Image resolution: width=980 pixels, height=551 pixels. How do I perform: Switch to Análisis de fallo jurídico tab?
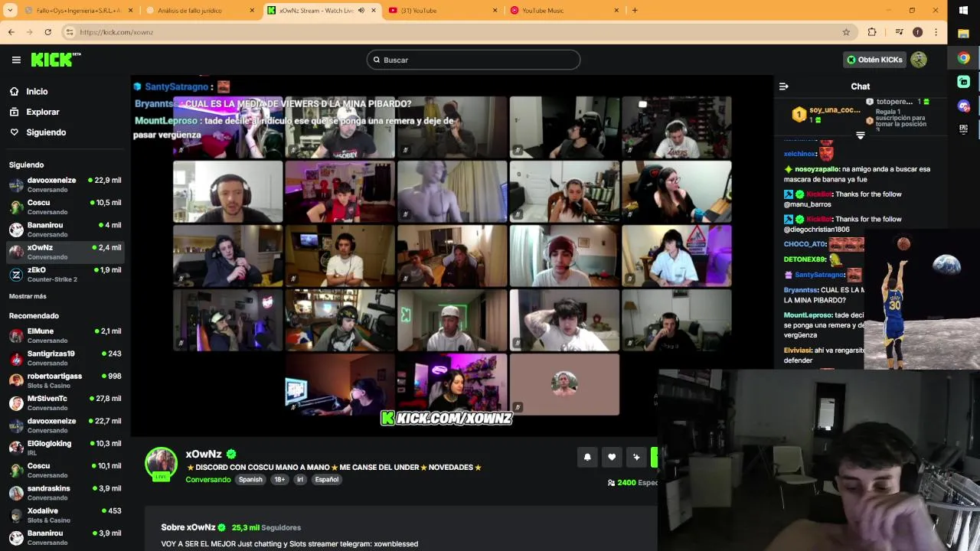pos(200,11)
